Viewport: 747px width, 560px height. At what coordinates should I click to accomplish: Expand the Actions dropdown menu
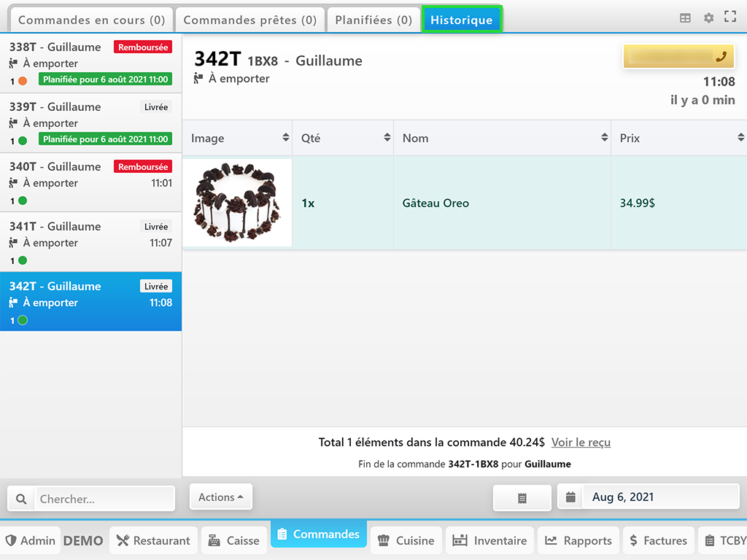(x=220, y=497)
